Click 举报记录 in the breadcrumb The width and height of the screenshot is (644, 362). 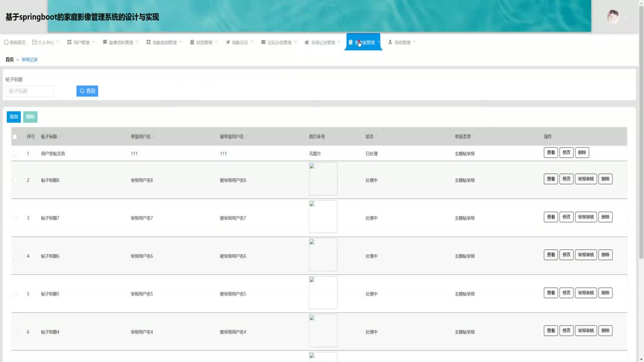pos(30,59)
